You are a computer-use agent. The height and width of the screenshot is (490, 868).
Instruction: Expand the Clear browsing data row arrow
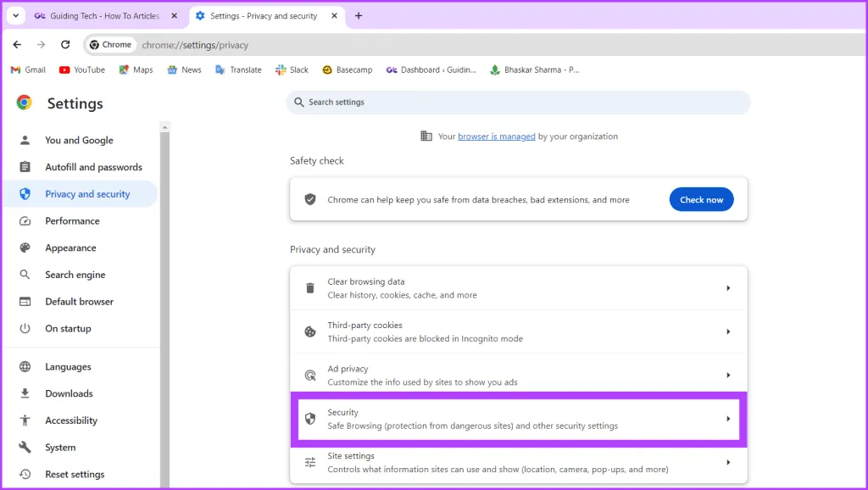(728, 288)
